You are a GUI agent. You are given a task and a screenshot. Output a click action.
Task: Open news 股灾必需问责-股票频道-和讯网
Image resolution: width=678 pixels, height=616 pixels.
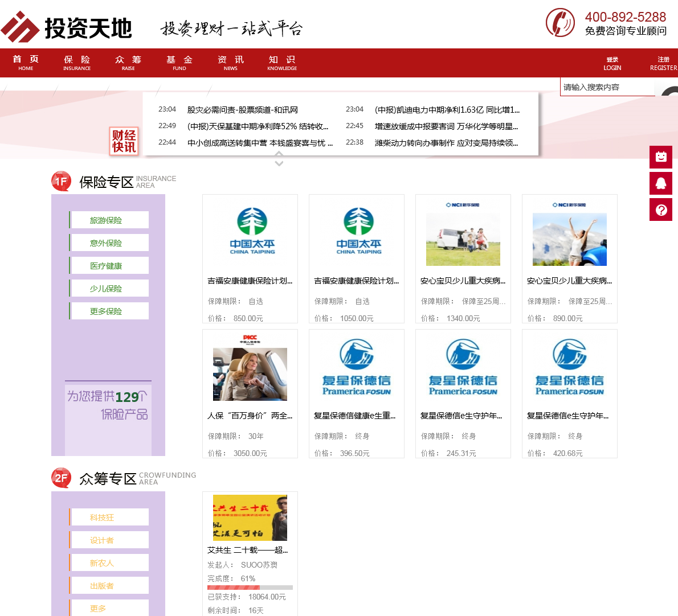click(243, 110)
